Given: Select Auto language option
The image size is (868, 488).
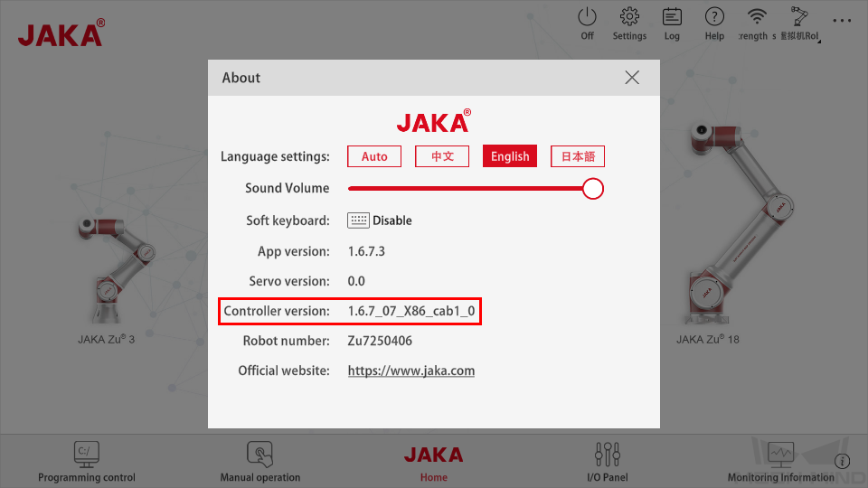Looking at the screenshot, I should [374, 156].
